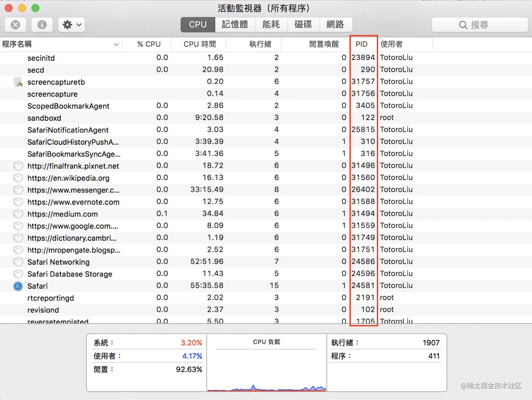This screenshot has height=400, width=532.
Task: Click the root user cell of sandboxd
Action: pyautogui.click(x=387, y=118)
